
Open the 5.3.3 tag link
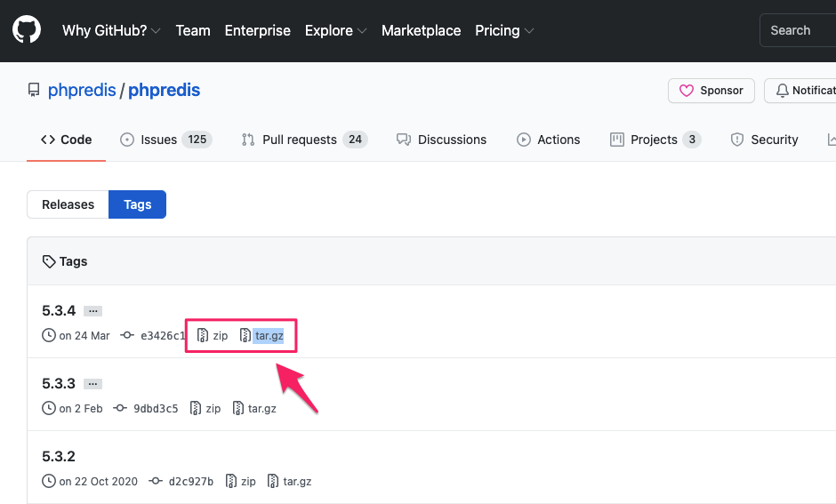pyautogui.click(x=59, y=384)
